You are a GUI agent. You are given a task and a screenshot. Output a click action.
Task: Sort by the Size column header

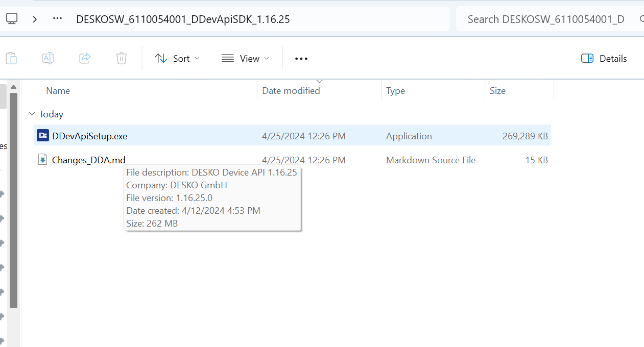click(x=497, y=91)
